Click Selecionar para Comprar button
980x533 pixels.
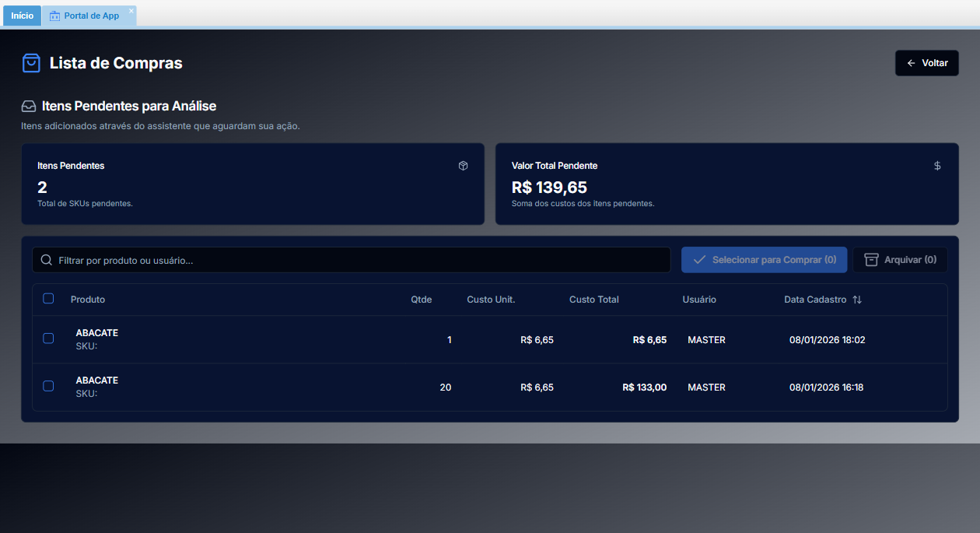pos(764,260)
